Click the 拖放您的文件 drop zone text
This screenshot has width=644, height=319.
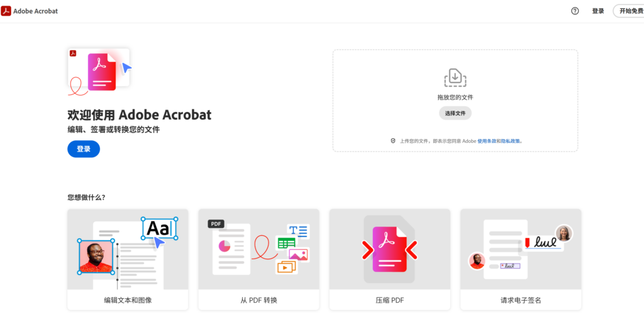[x=455, y=98]
